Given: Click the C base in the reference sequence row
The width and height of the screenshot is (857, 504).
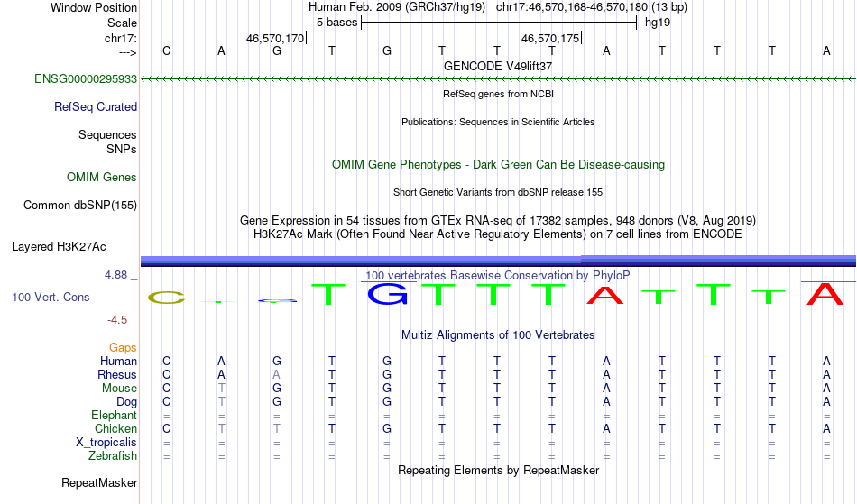Looking at the screenshot, I should (167, 50).
